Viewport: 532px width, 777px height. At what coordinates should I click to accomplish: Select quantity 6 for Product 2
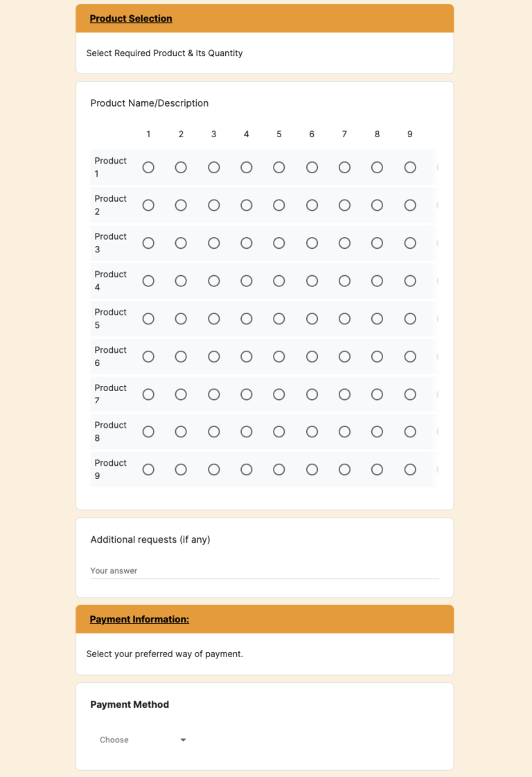312,205
